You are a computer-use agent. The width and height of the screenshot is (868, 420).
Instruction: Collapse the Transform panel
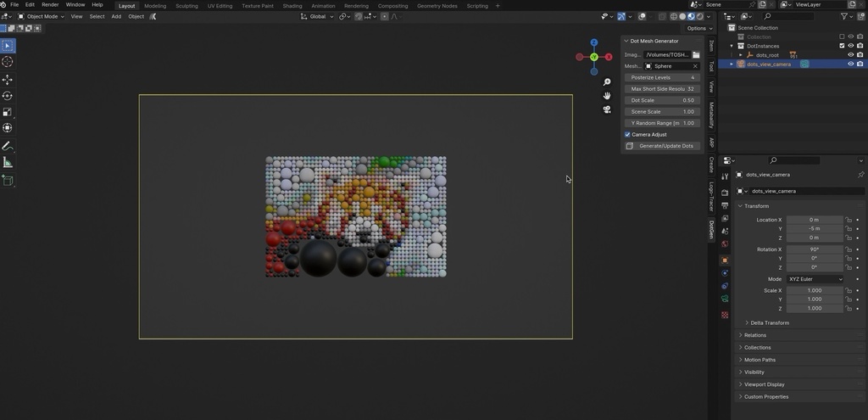741,206
